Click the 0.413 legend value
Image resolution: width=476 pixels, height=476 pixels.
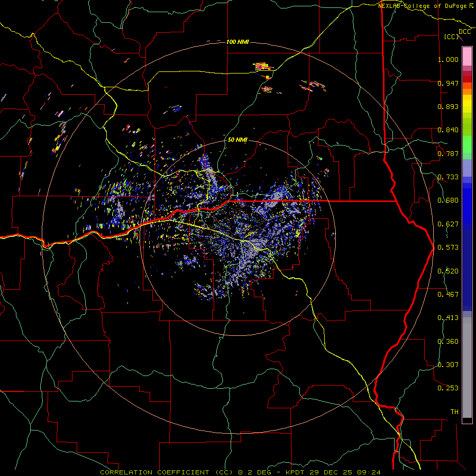[448, 318]
